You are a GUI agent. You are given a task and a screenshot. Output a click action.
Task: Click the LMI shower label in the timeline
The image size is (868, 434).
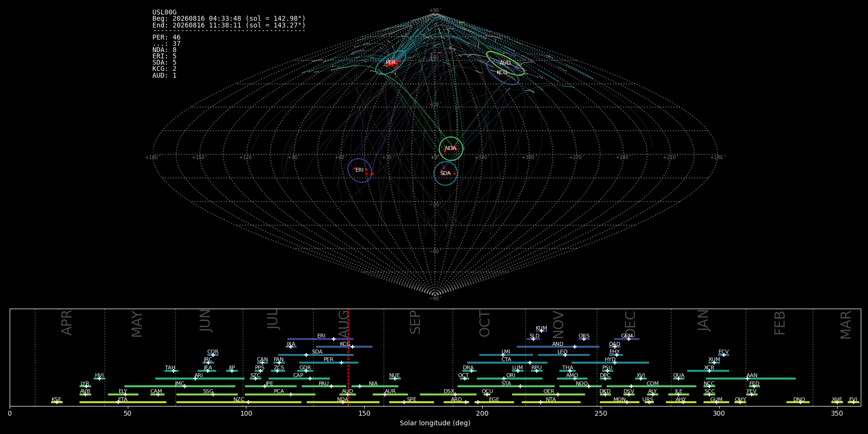(x=506, y=352)
